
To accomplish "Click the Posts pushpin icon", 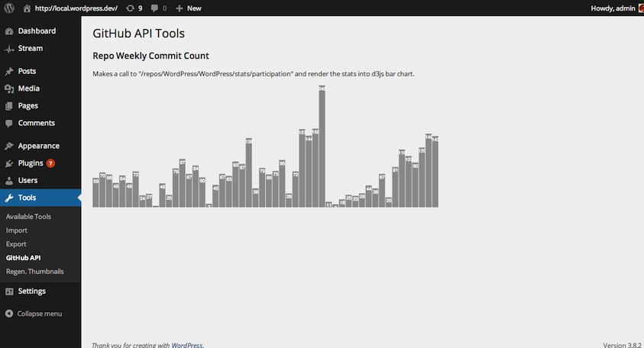I will [9, 72].
